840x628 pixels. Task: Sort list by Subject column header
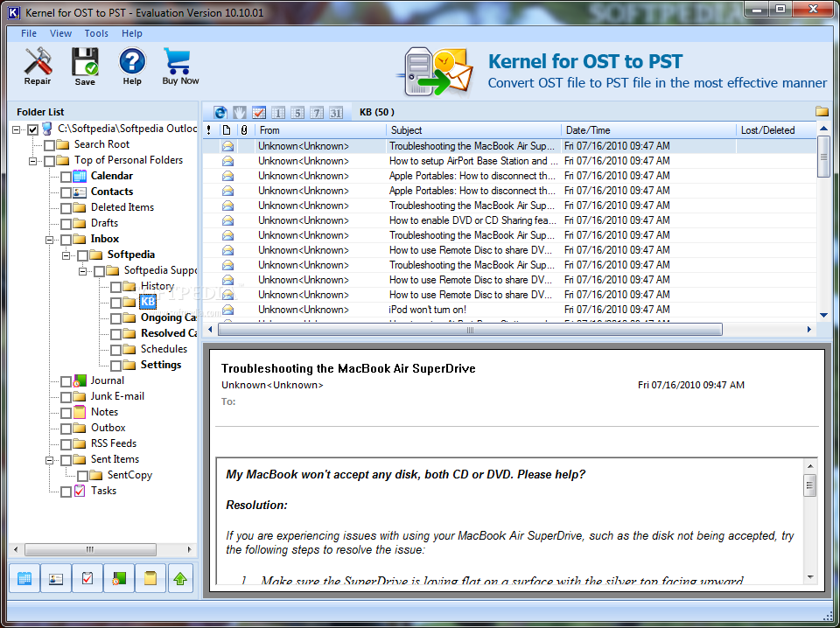473,130
